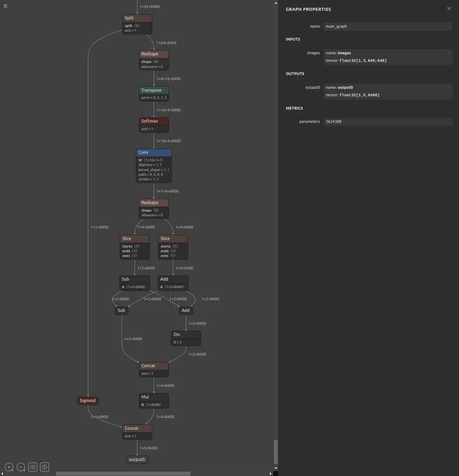The image size is (459, 476).
Task: Select the Softmax node
Action: click(153, 121)
